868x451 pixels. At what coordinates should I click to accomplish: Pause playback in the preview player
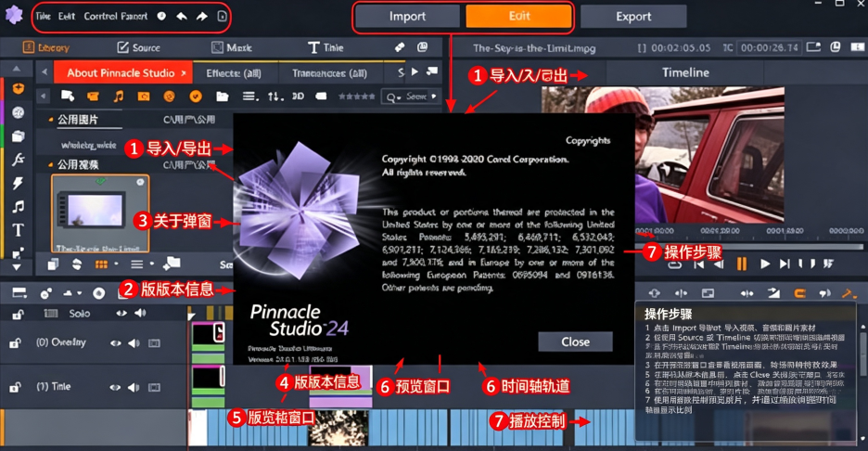[x=741, y=264]
